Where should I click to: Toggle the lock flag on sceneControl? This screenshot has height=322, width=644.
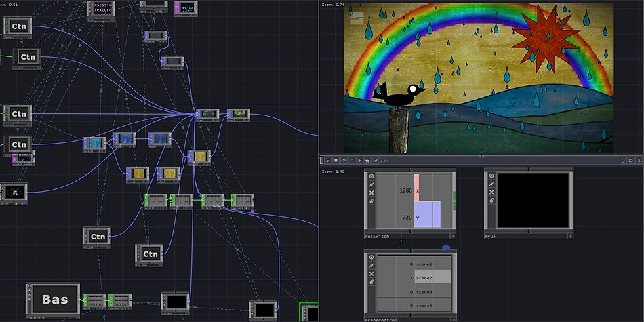[371, 282]
